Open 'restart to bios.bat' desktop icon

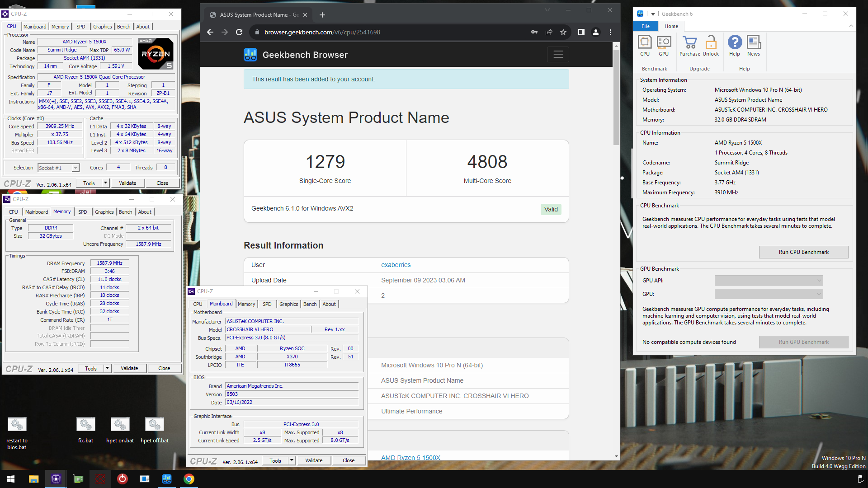click(x=17, y=433)
